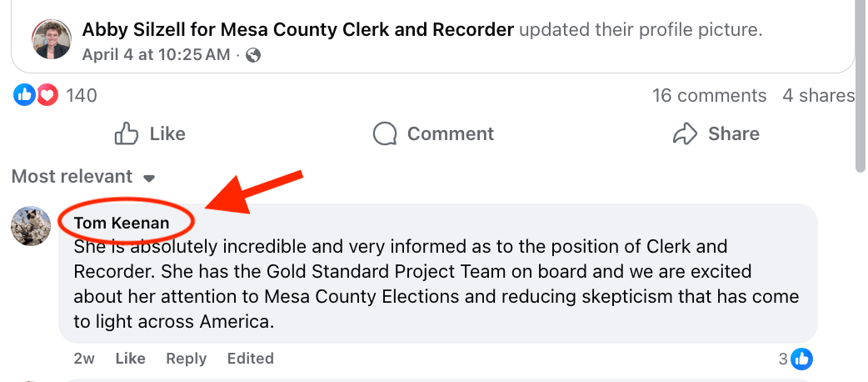Click the Share arrow icon
Screen dimensions: 868x382
pos(685,133)
